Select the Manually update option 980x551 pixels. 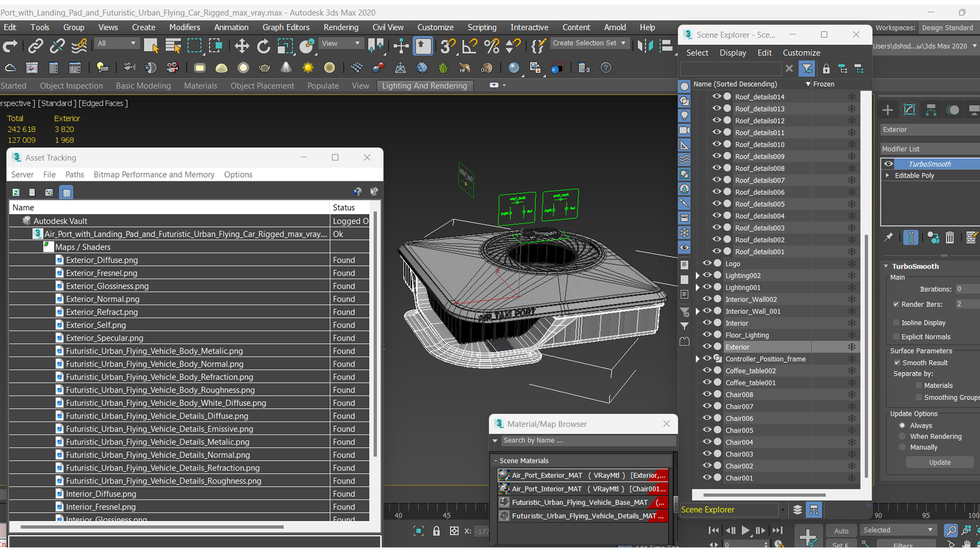coord(902,447)
